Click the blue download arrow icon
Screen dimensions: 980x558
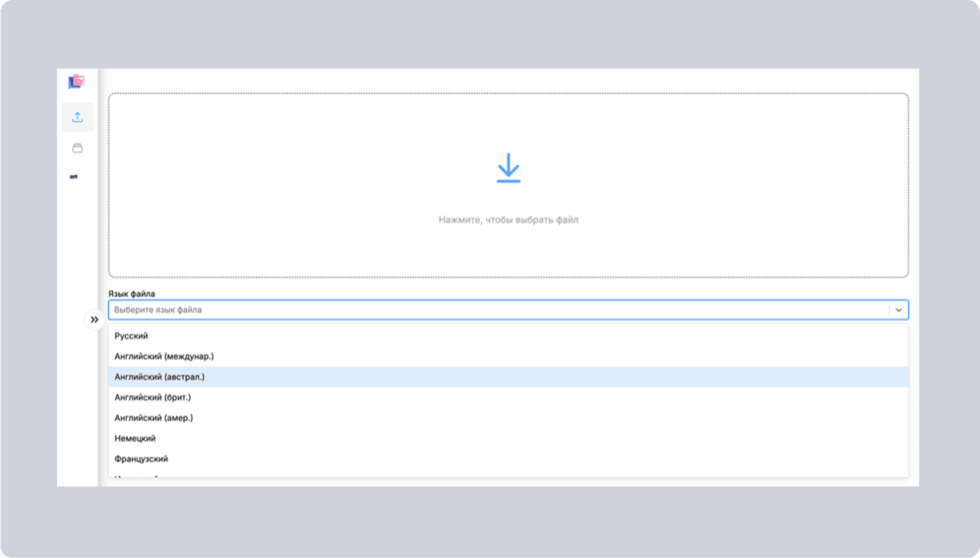click(508, 169)
